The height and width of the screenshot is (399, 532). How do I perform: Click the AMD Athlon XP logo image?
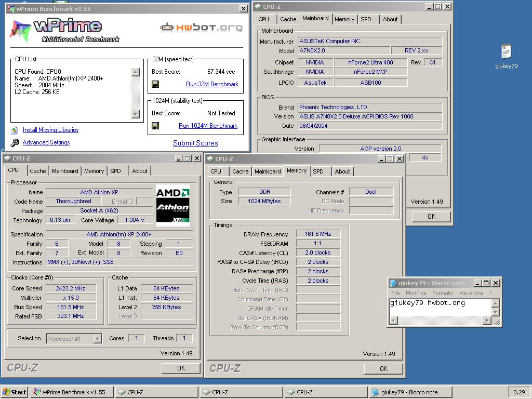click(172, 205)
